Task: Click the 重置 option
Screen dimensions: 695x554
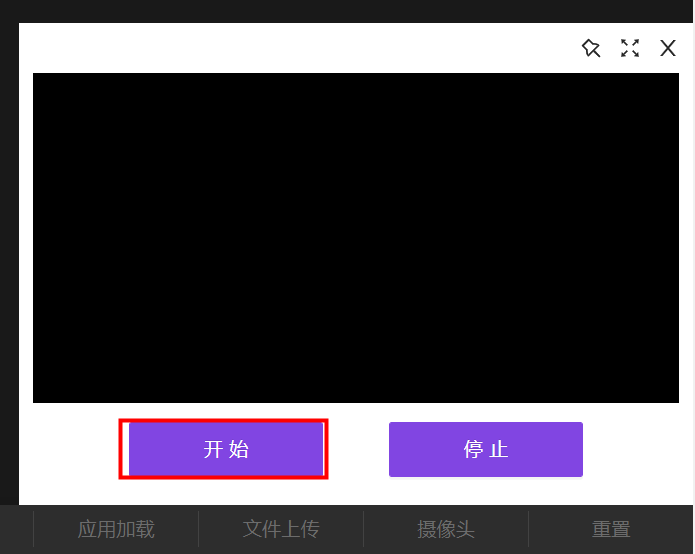Action: click(611, 529)
